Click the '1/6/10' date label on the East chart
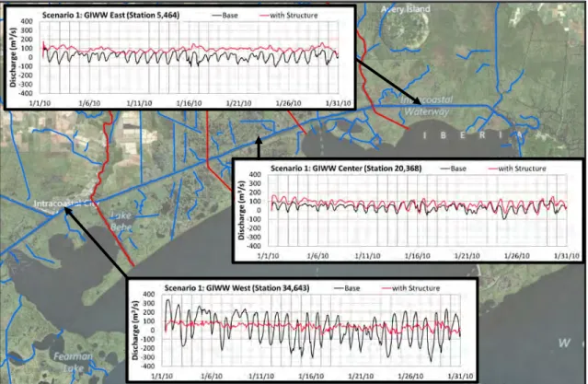 click(x=89, y=103)
